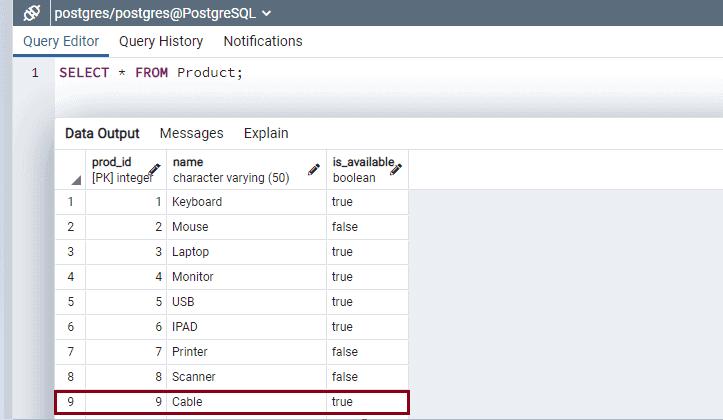The width and height of the screenshot is (723, 420).
Task: Open the postgres connection dropdown
Action: click(x=266, y=14)
